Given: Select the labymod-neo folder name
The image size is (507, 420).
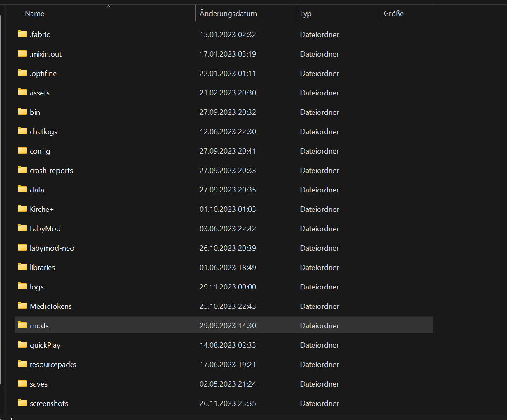Looking at the screenshot, I should tap(52, 248).
